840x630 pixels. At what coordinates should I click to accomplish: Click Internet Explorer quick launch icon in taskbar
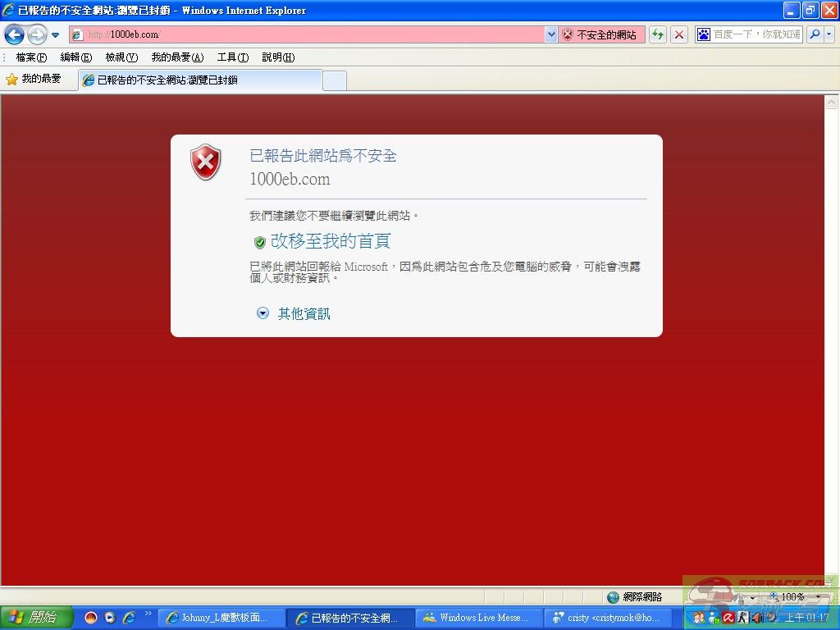(x=129, y=618)
